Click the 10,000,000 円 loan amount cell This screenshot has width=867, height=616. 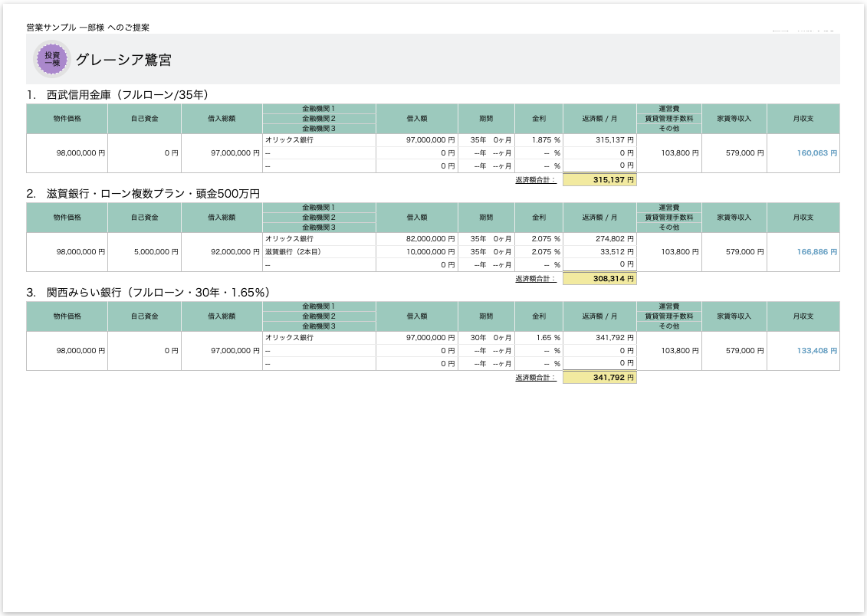coord(417,252)
